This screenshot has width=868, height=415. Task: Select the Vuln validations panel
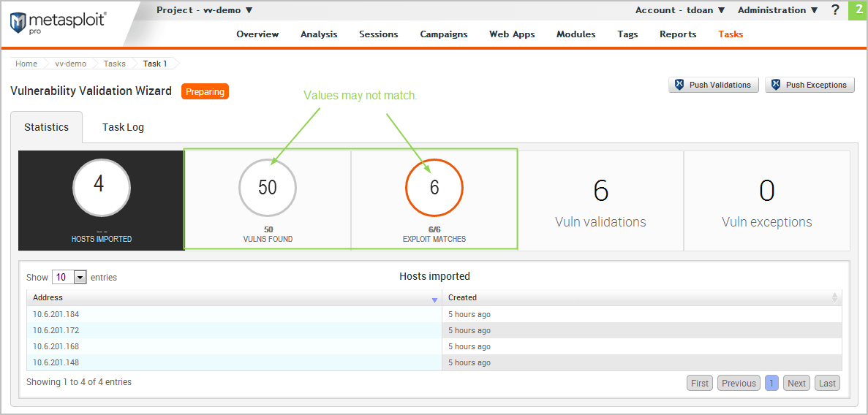pyautogui.click(x=600, y=201)
